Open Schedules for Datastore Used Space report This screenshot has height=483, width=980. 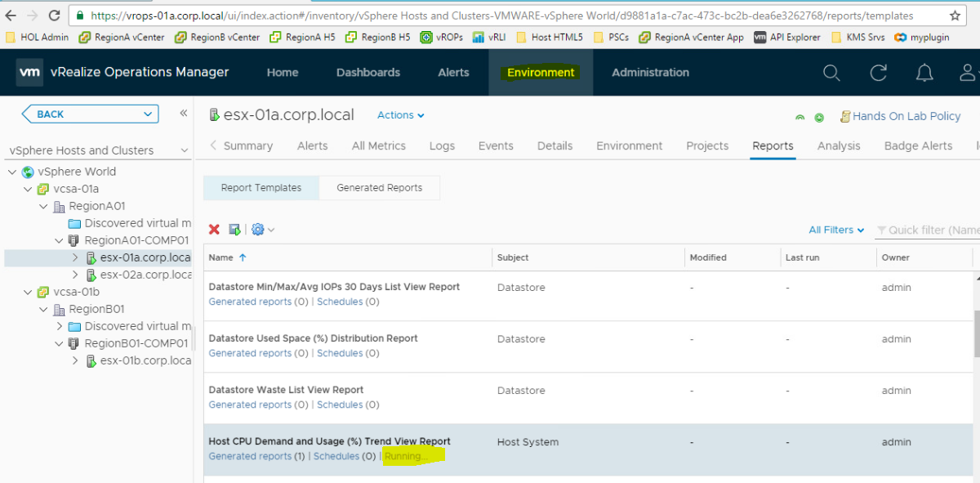pos(340,353)
